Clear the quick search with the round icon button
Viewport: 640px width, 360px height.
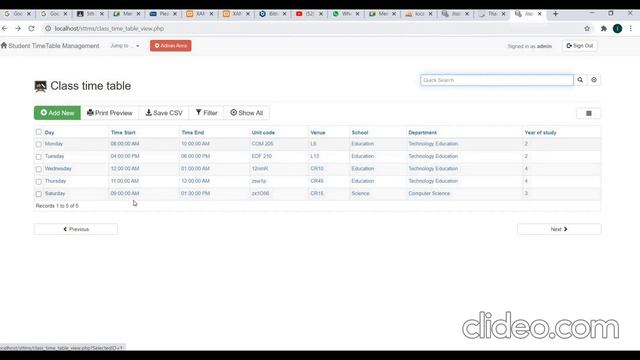(x=594, y=80)
